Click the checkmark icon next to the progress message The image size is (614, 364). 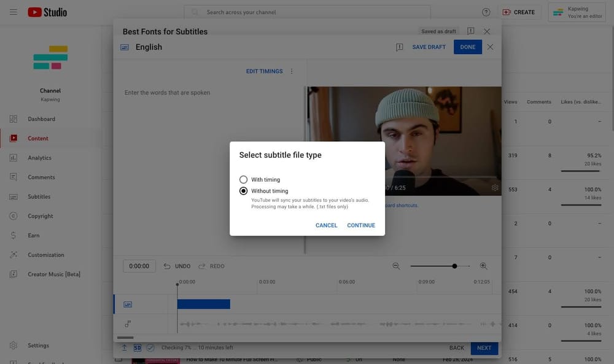pos(150,347)
